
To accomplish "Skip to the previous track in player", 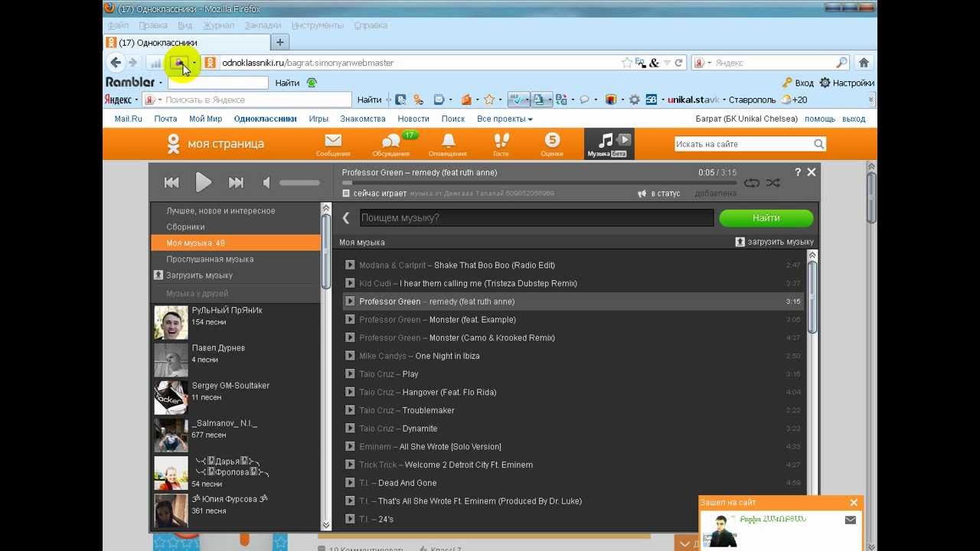I will click(171, 182).
